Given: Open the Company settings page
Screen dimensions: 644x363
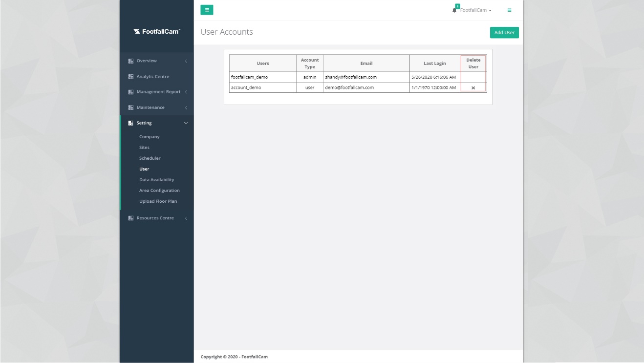Looking at the screenshot, I should [149, 137].
